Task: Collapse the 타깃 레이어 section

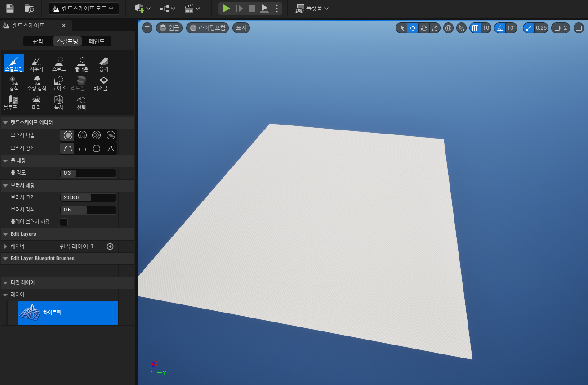Action: [x=5, y=282]
